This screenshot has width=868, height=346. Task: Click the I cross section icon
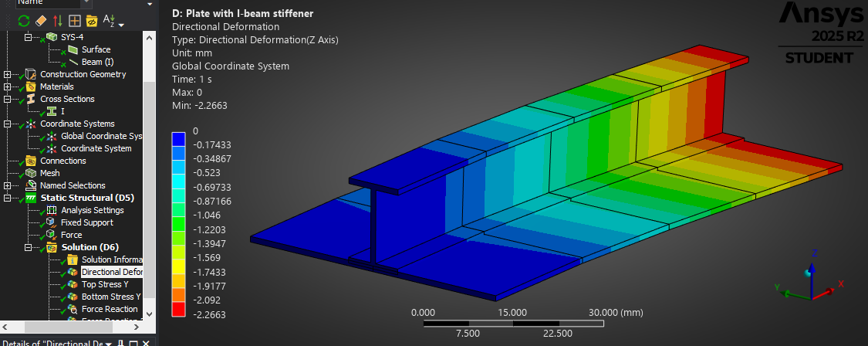point(52,111)
